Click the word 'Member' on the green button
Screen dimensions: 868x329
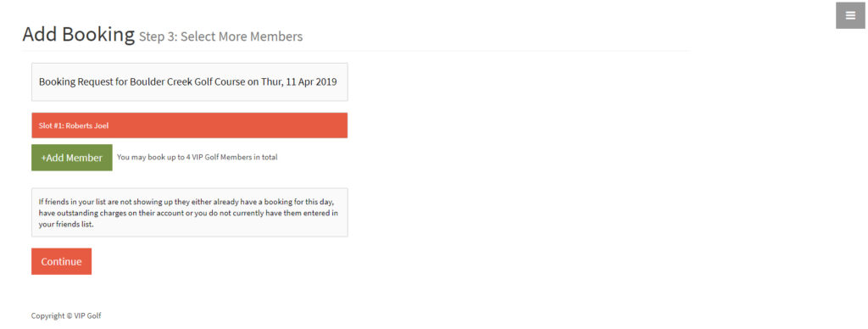84,158
